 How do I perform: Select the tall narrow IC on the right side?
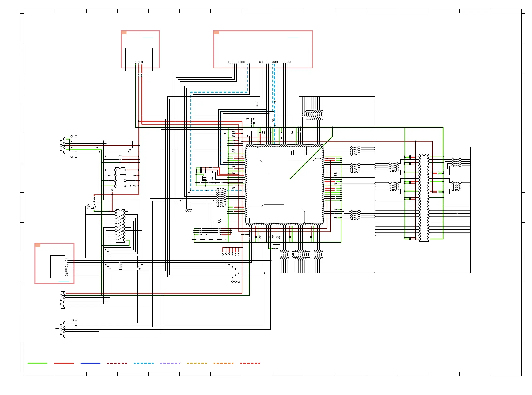(424, 197)
